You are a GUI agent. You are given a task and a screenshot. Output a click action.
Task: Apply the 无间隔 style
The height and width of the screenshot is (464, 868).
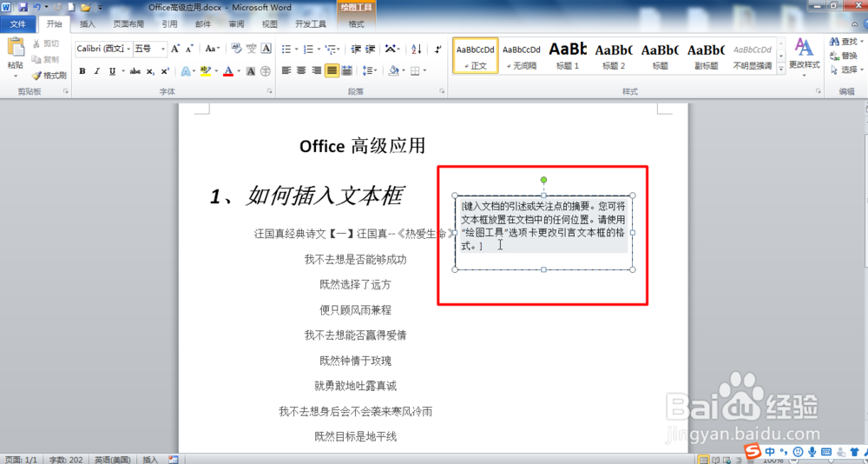coord(522,56)
